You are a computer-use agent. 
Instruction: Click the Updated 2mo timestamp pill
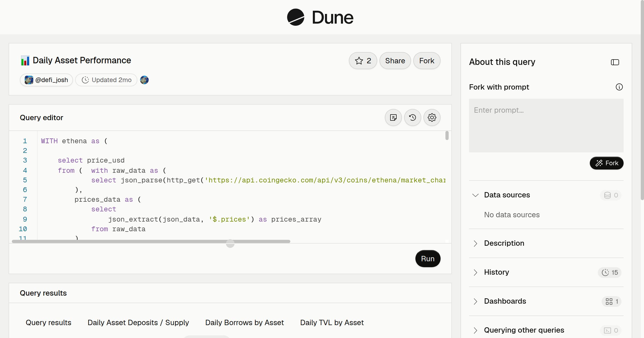106,80
